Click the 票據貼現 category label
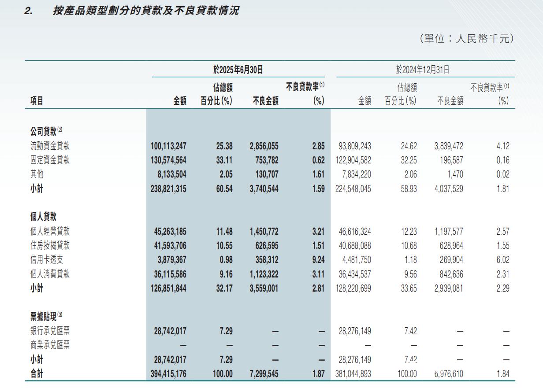 tap(43, 316)
